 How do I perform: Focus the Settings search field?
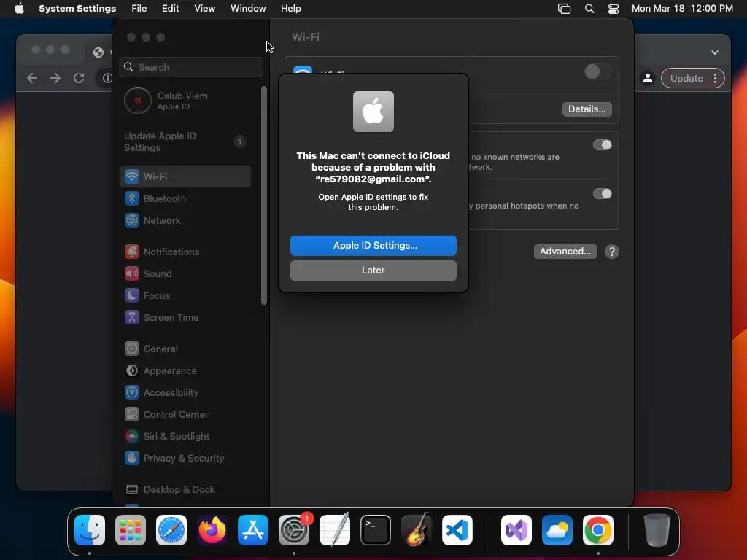pyautogui.click(x=191, y=67)
